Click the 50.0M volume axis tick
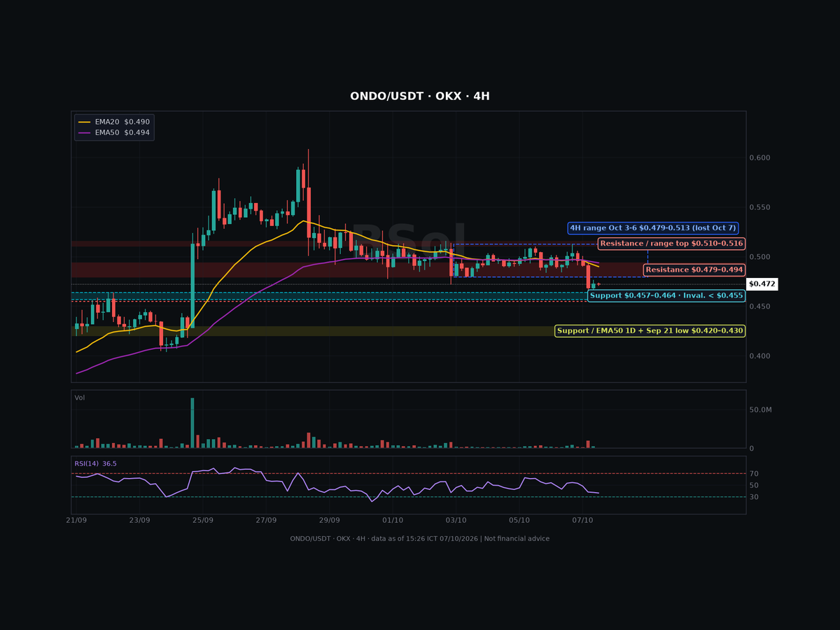Viewport: 840px width, 630px height. 761,410
